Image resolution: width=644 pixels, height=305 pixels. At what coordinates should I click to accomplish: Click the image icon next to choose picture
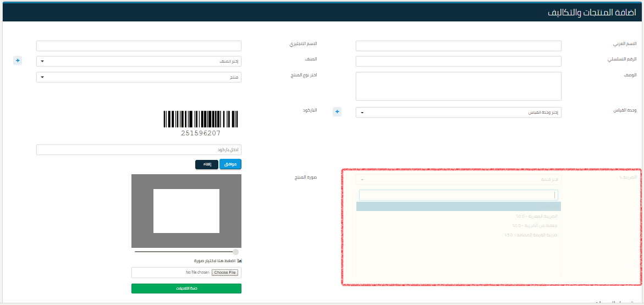(239, 260)
